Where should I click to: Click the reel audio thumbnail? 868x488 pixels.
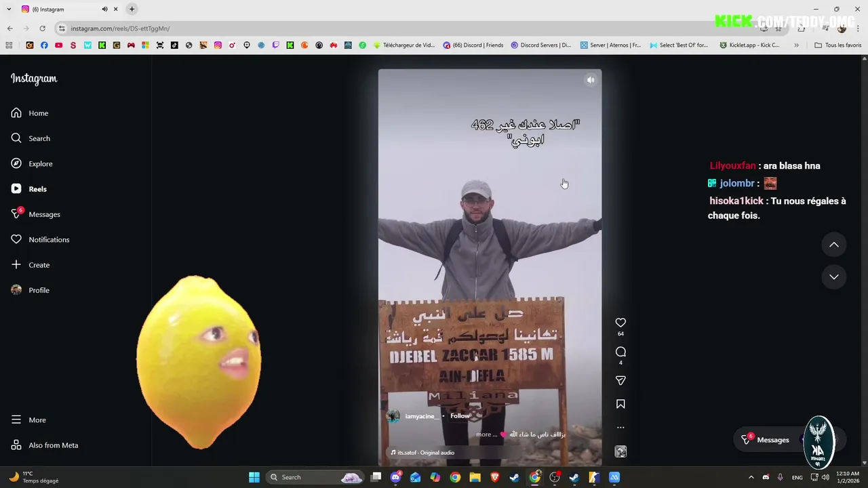(x=620, y=451)
